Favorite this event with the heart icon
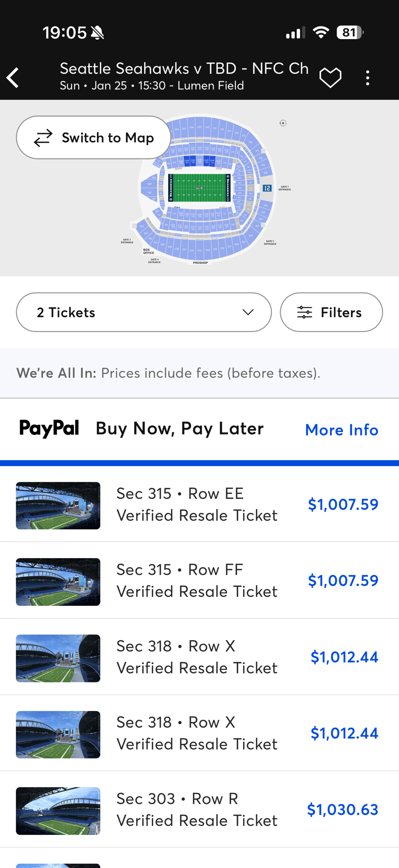Image resolution: width=399 pixels, height=868 pixels. point(330,78)
